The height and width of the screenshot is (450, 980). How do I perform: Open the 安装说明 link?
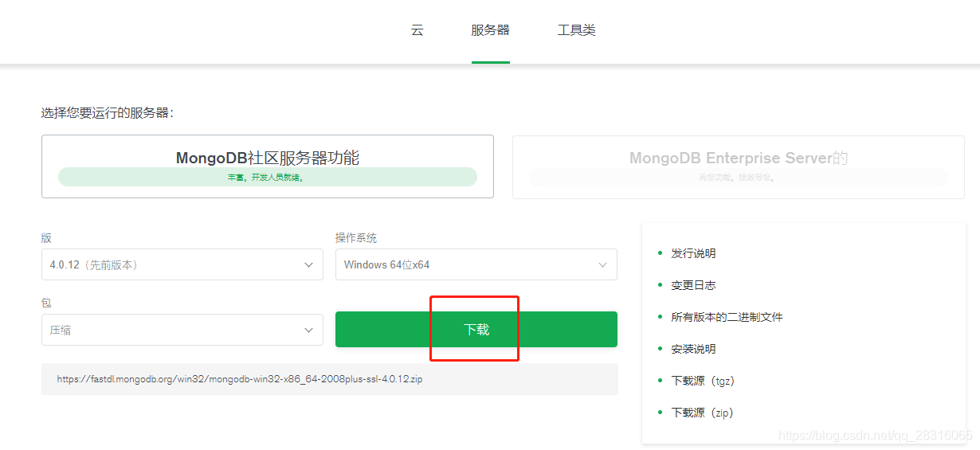click(693, 349)
